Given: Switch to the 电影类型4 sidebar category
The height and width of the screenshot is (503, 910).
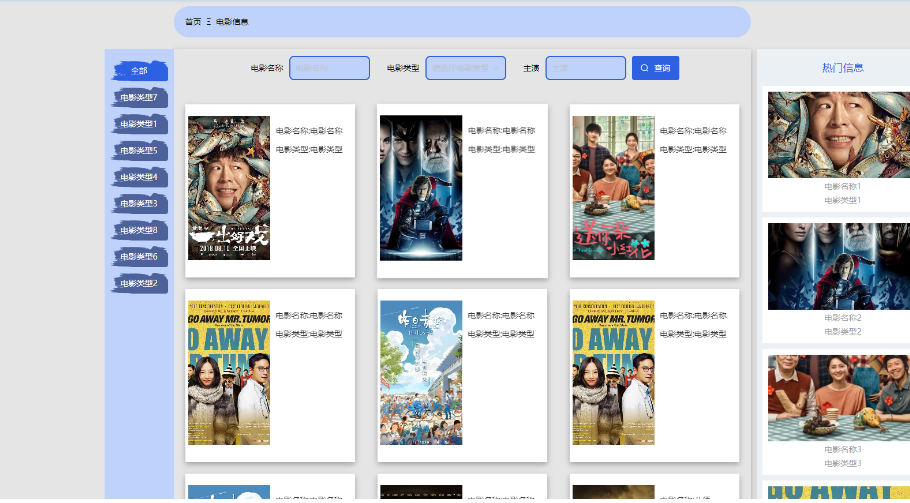Looking at the screenshot, I should (x=139, y=177).
